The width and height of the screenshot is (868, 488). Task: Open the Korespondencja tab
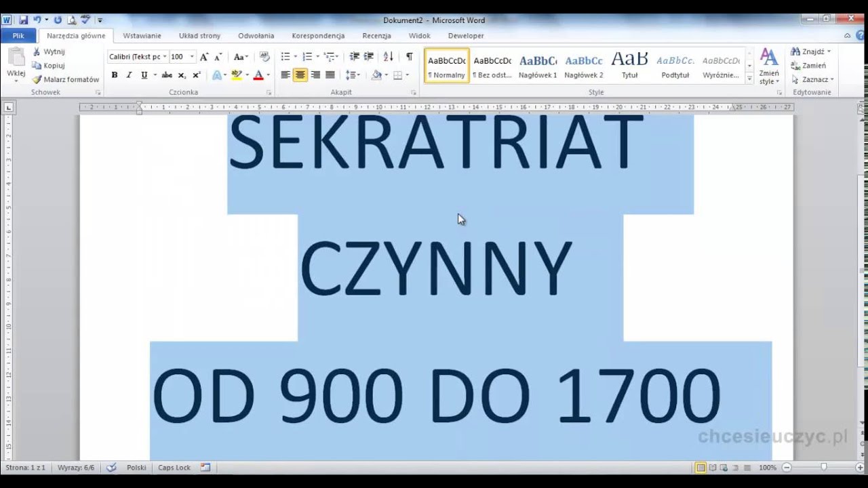318,35
